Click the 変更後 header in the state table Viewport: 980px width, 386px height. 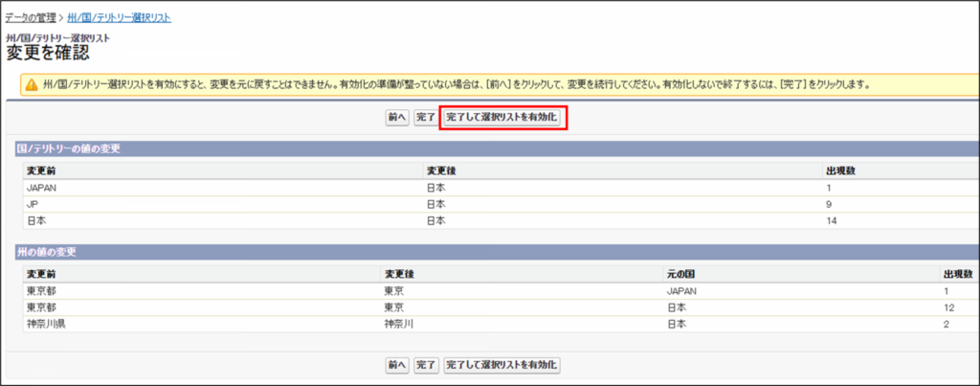[x=398, y=273]
